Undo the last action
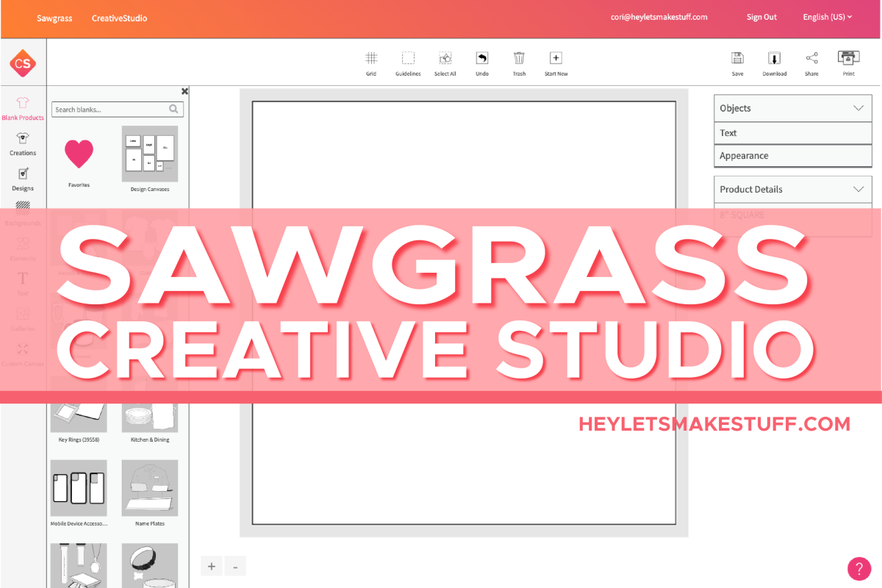882x588 pixels. click(482, 63)
